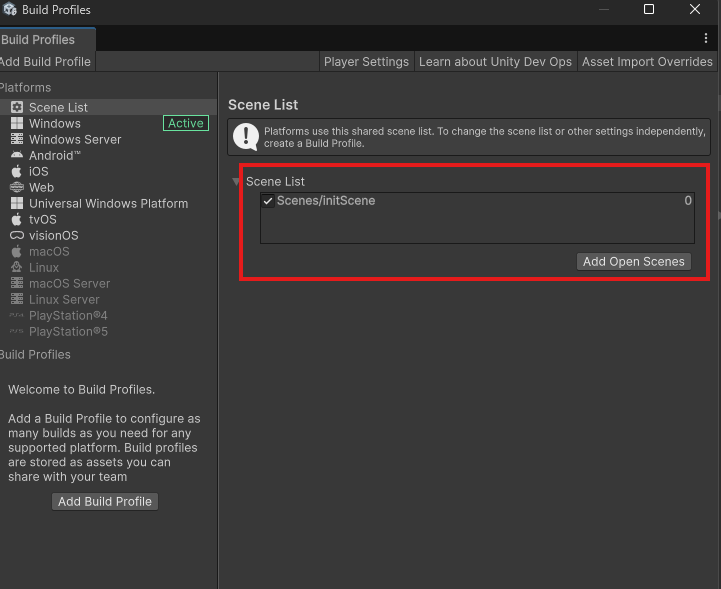The width and height of the screenshot is (721, 589).
Task: Click the macOS Server rack icon
Action: (17, 283)
